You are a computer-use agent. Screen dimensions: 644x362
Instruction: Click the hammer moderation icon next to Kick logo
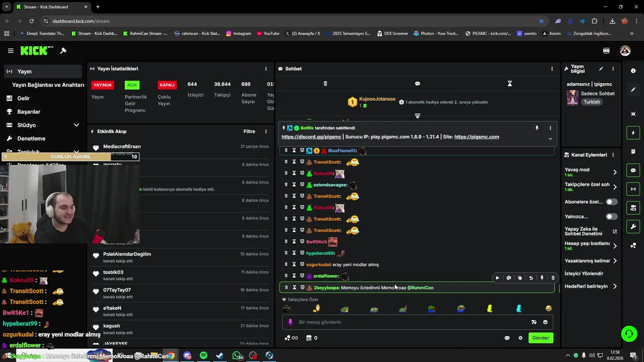(63, 51)
